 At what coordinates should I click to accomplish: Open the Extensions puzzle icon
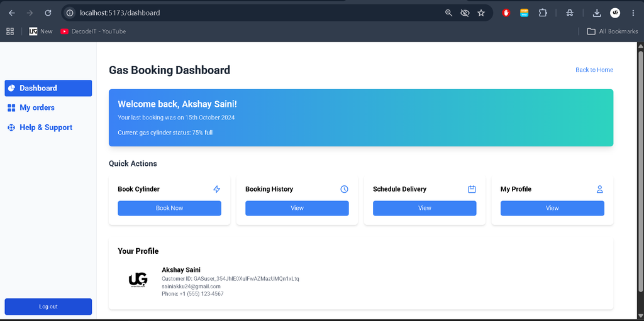pyautogui.click(x=543, y=13)
